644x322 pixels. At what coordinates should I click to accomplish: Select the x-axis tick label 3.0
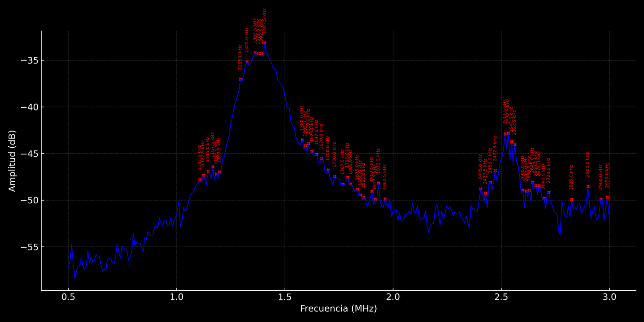(609, 298)
